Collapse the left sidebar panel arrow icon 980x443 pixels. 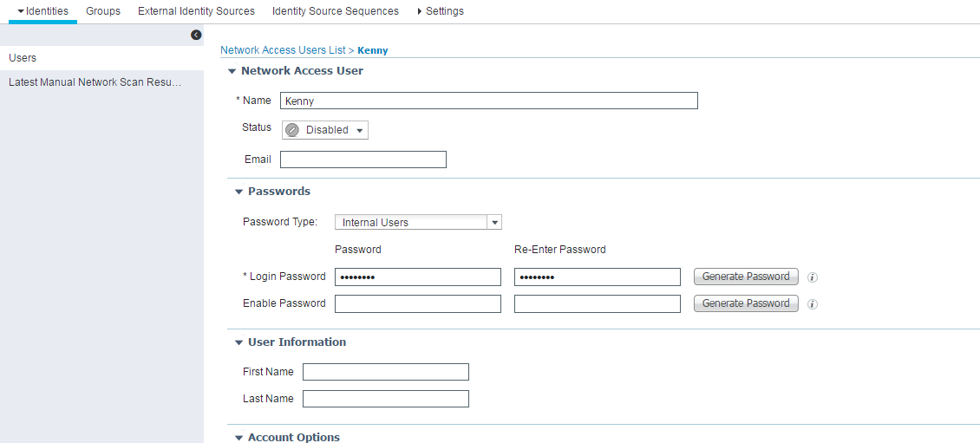tap(196, 35)
